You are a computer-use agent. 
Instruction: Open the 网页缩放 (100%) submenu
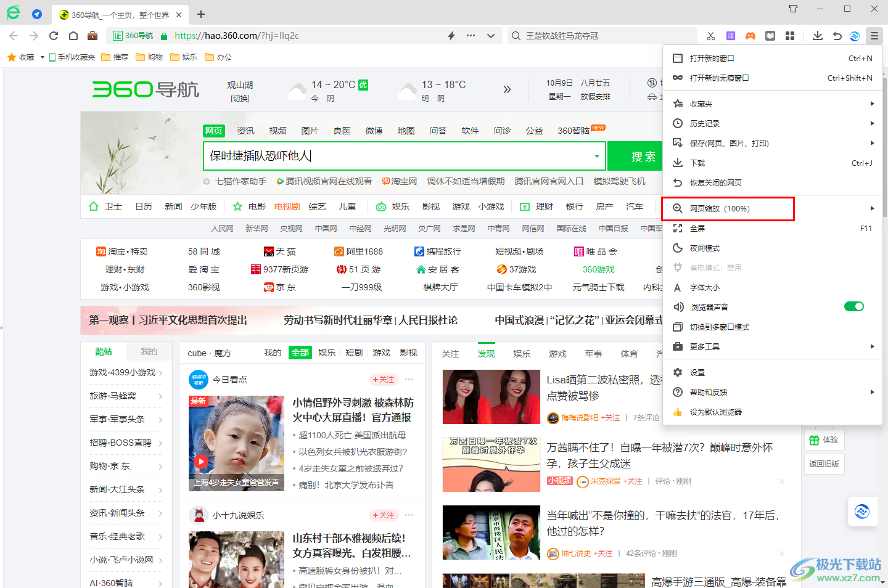point(773,208)
